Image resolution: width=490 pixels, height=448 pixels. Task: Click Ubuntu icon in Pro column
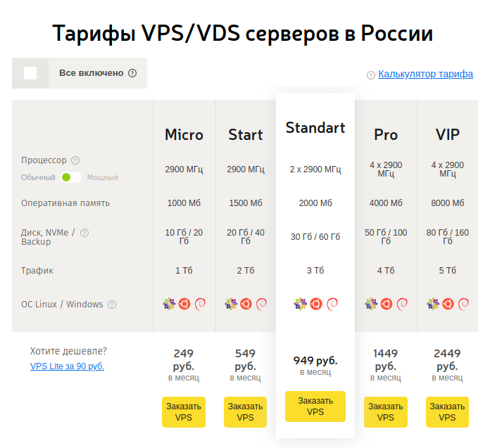click(387, 304)
